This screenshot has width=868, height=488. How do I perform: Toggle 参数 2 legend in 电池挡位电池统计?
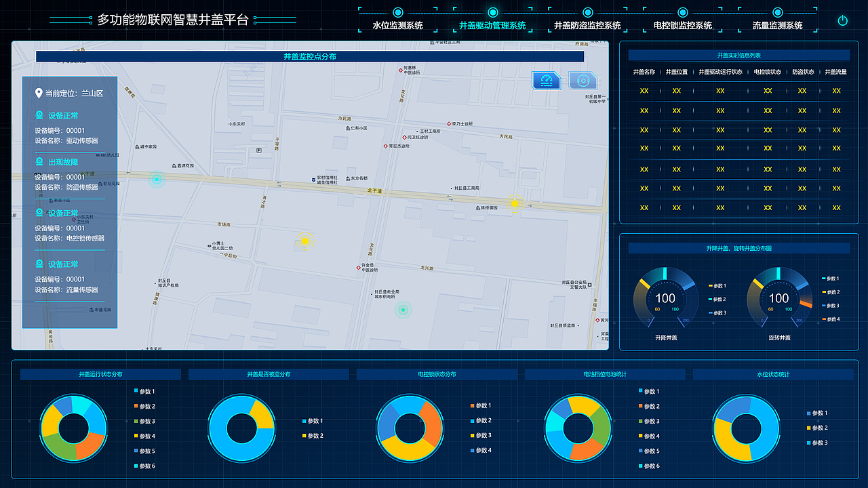click(649, 407)
